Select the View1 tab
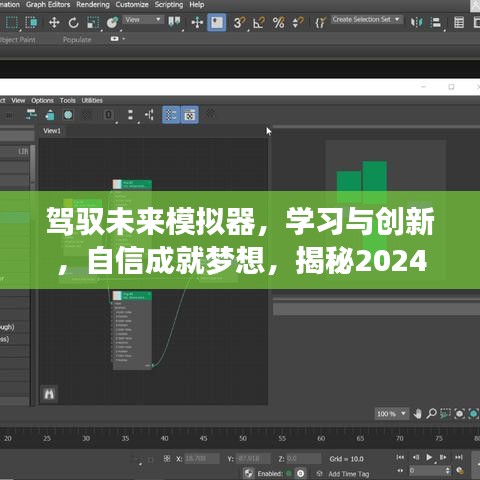 [x=52, y=131]
